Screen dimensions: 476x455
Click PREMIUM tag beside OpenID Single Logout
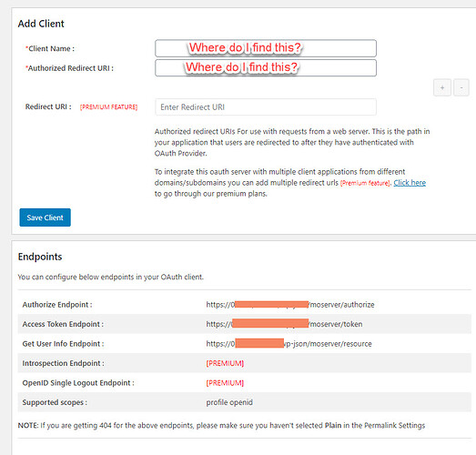click(225, 383)
